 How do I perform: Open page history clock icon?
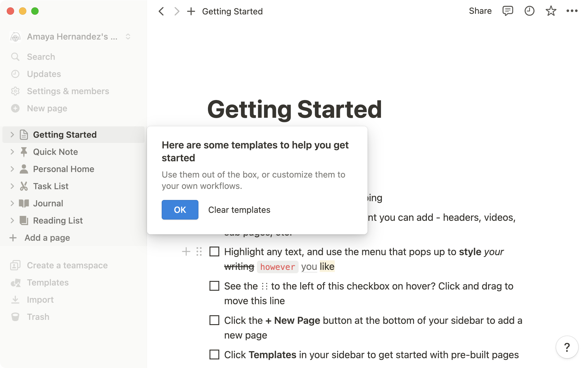pos(529,11)
